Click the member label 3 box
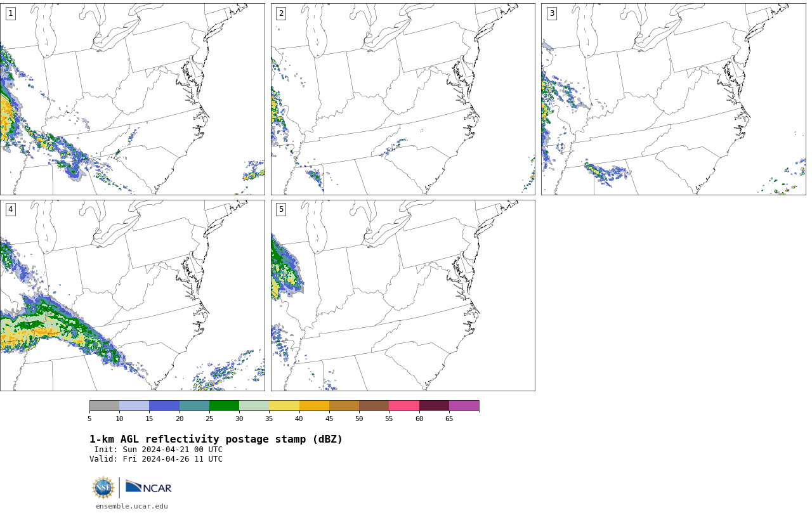 point(551,13)
